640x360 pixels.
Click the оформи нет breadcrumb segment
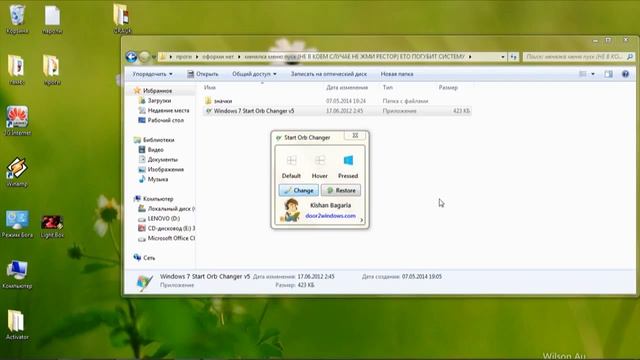point(218,57)
